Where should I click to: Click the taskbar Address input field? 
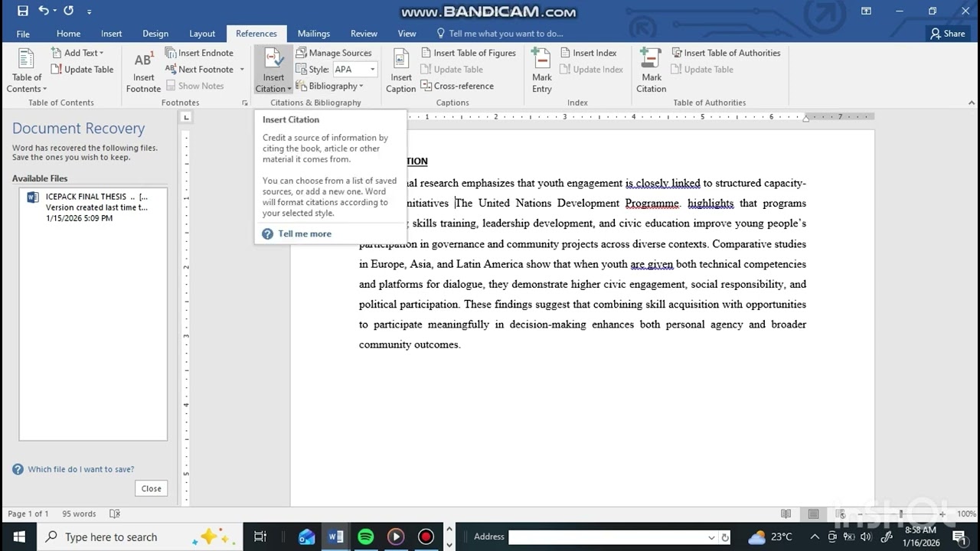tap(609, 537)
